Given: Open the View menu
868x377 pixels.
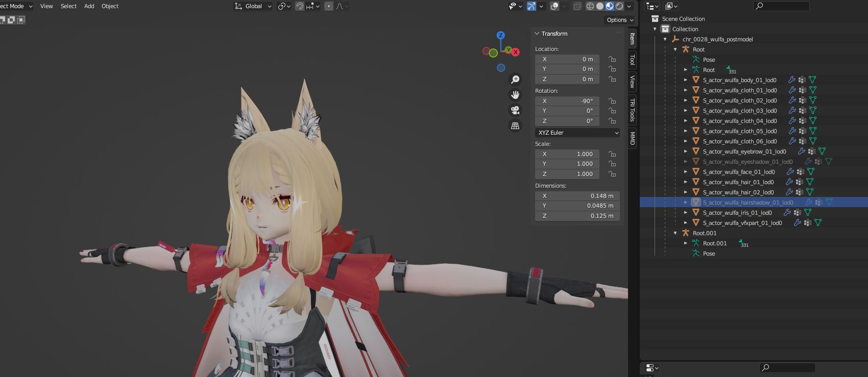Looking at the screenshot, I should pos(46,6).
